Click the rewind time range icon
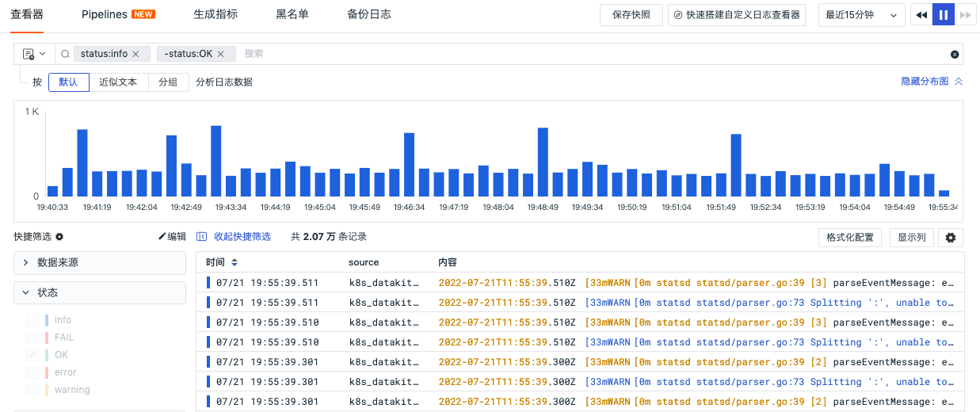The width and height of the screenshot is (980, 412). [x=921, y=15]
